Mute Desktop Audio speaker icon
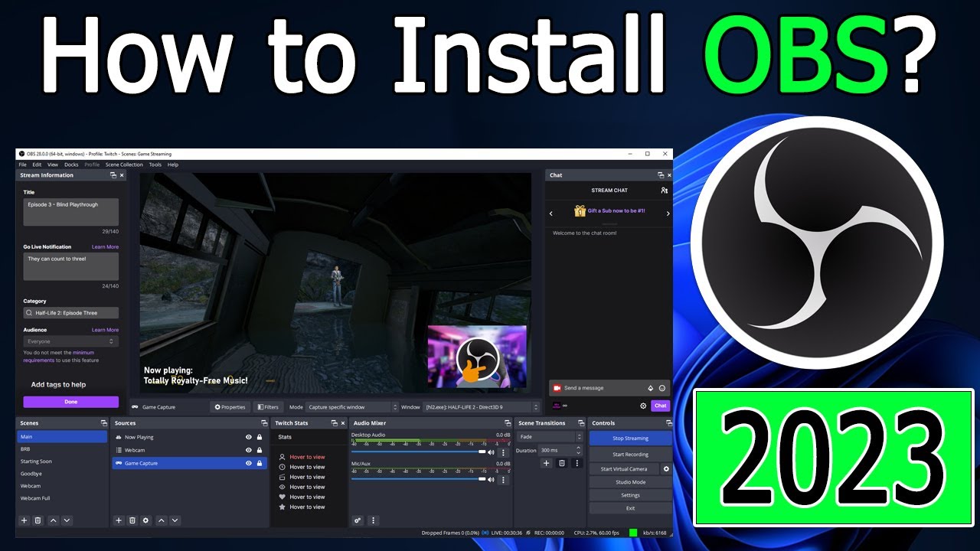This screenshot has height=551, width=980. 491,452
